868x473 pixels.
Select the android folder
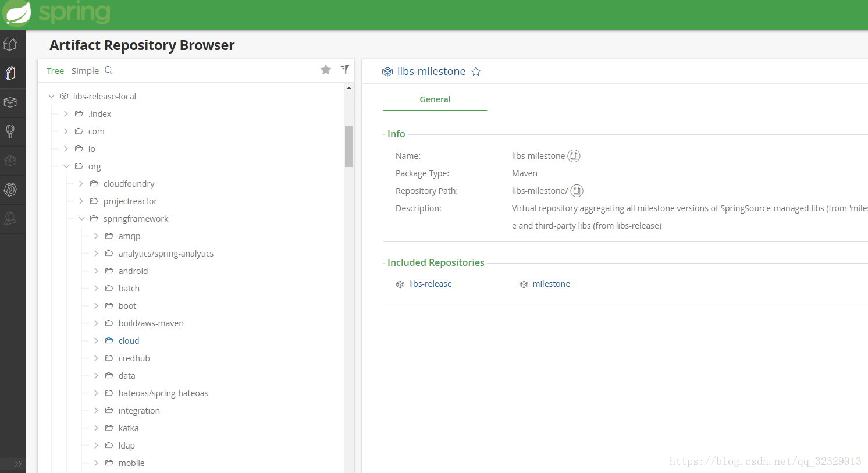133,271
